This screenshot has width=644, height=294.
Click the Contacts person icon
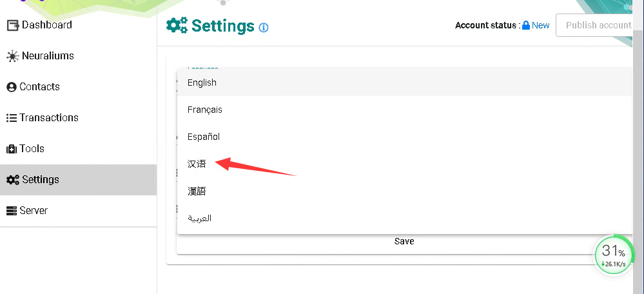coord(12,87)
